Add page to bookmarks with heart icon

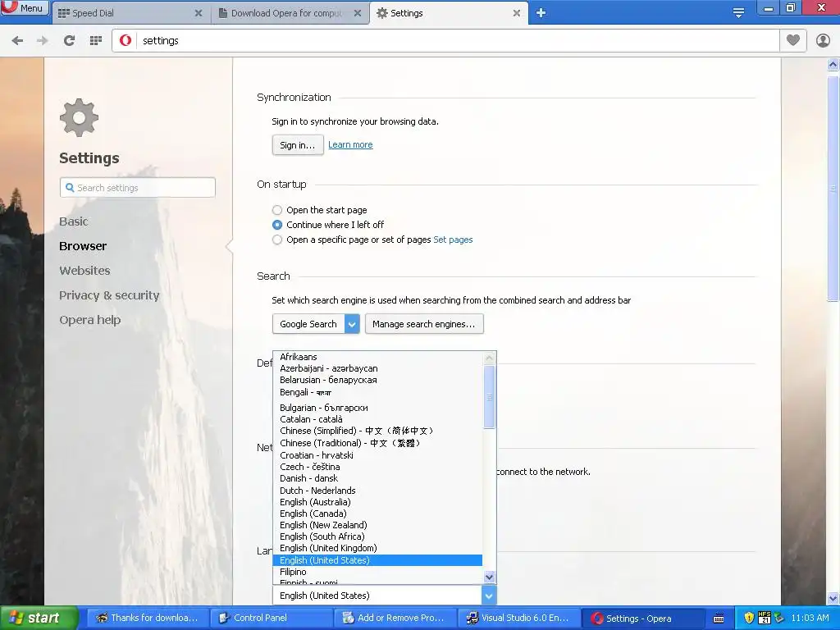(793, 40)
